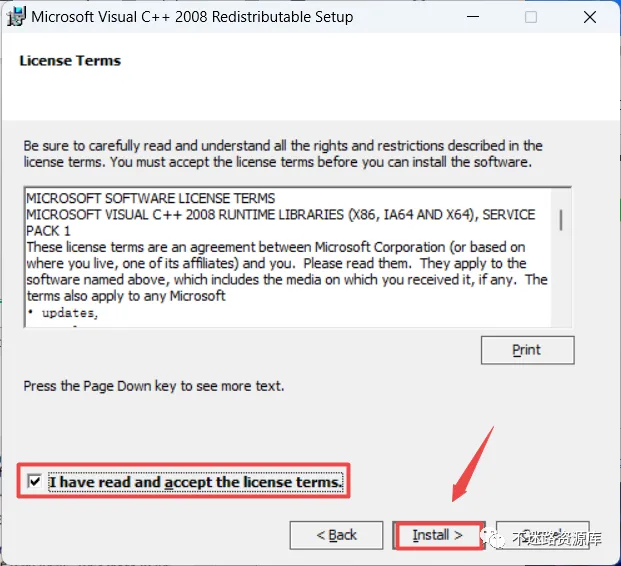Minimize the setup window
Screen dimensions: 621x566
(x=472, y=17)
